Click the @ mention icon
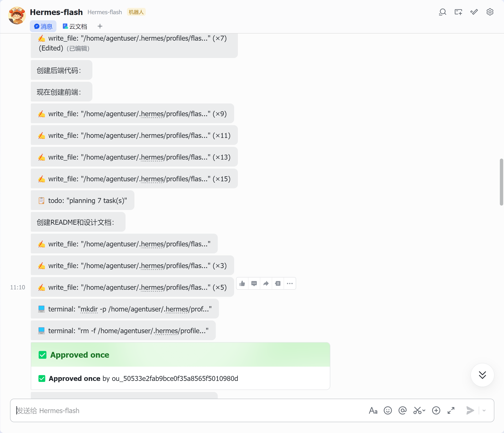 click(x=403, y=410)
